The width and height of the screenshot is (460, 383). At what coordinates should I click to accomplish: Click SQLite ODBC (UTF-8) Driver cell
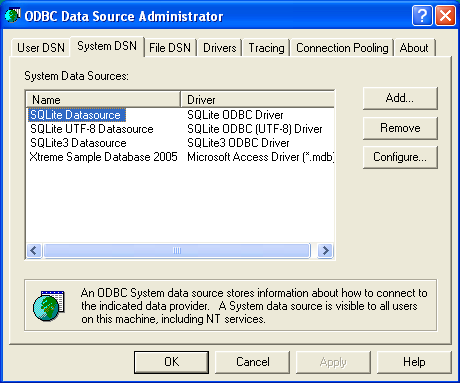(x=255, y=129)
